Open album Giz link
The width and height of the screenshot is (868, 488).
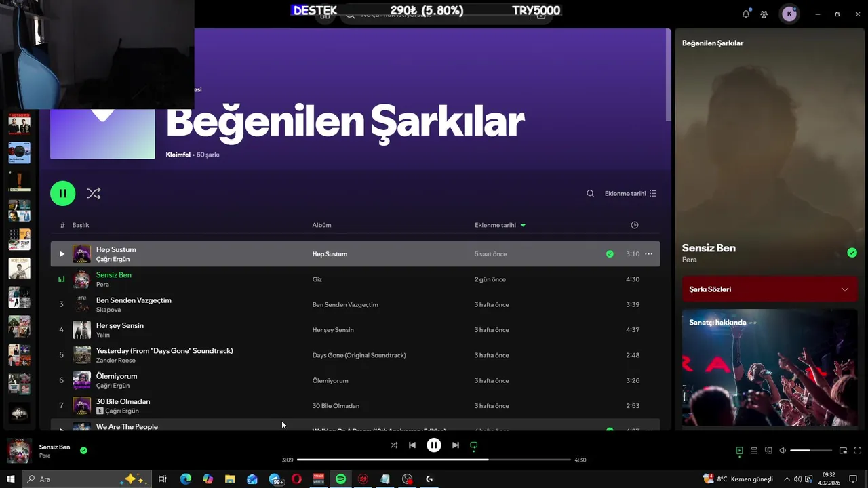pyautogui.click(x=317, y=279)
